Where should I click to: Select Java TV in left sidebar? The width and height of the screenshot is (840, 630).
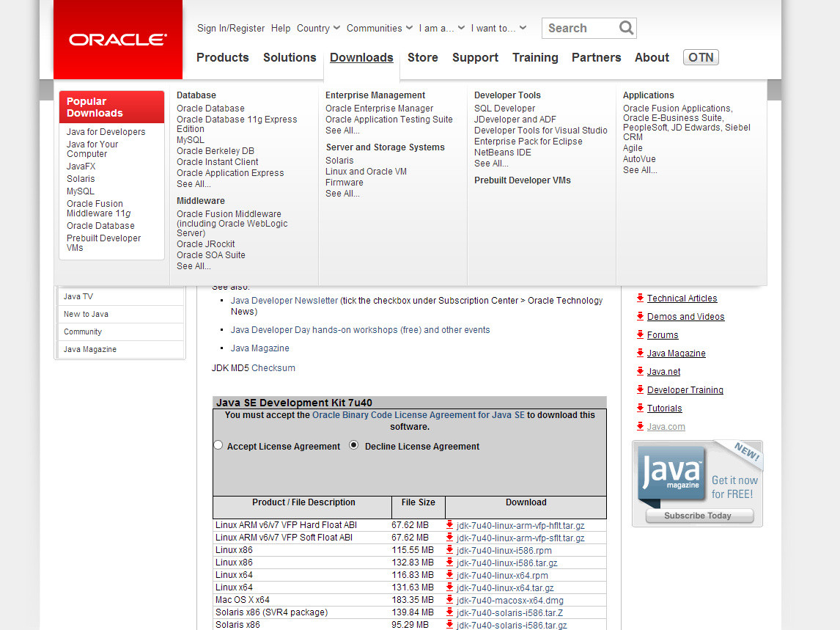tap(120, 296)
